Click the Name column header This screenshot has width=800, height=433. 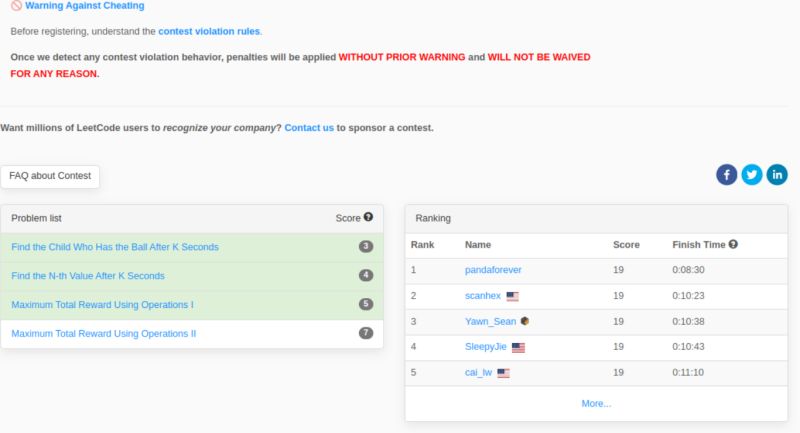[x=478, y=245]
